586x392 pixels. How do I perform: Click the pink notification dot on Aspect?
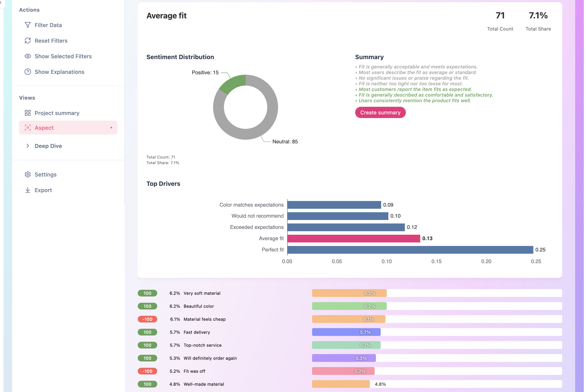click(x=112, y=128)
